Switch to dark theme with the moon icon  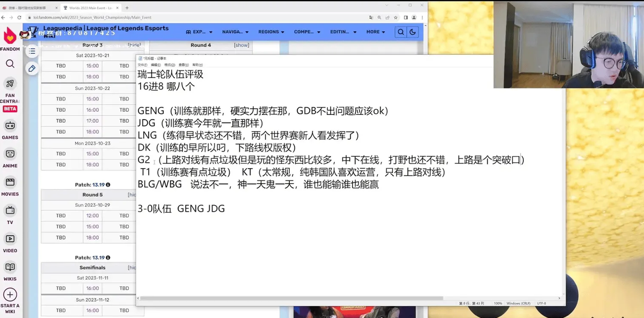(x=413, y=32)
